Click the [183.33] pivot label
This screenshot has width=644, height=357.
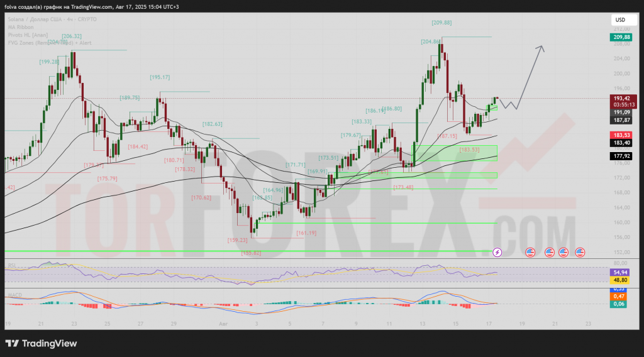(362, 121)
